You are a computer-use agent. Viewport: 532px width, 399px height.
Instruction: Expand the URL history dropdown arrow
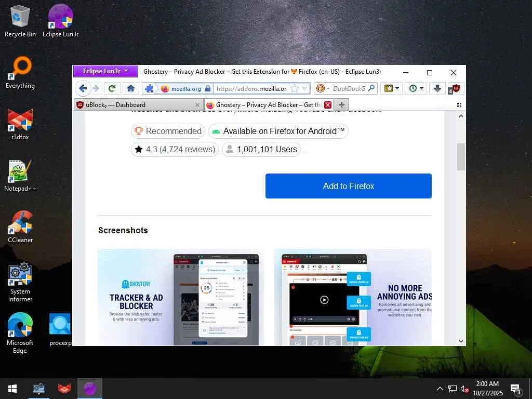pyautogui.click(x=304, y=88)
